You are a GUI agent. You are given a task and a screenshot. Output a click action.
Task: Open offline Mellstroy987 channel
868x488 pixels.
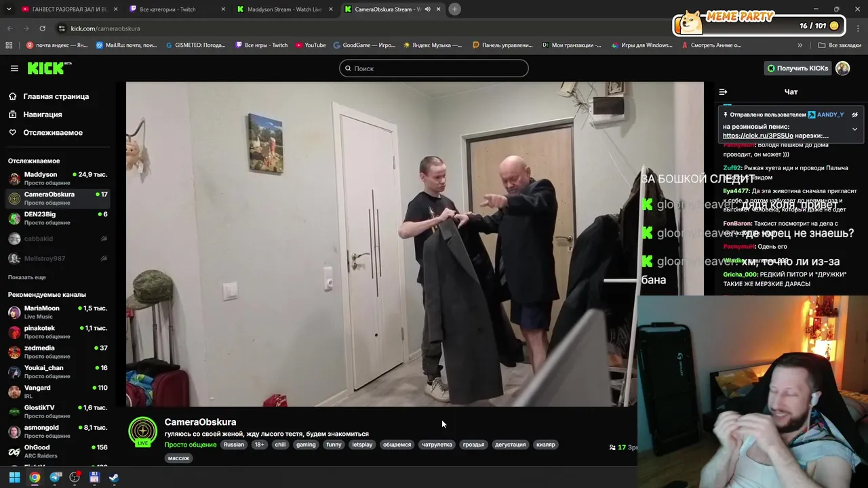coord(58,258)
